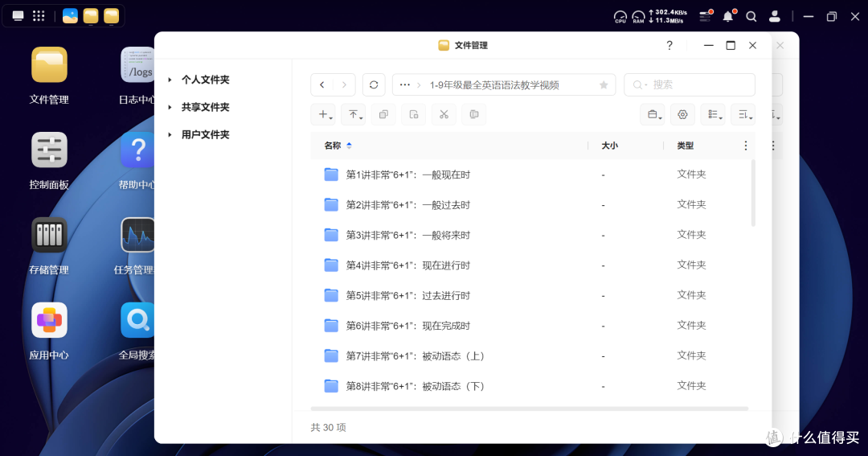Screen dimensions: 868x456
Task: Expand the 个人文件夹 tree node
Action: [x=170, y=80]
